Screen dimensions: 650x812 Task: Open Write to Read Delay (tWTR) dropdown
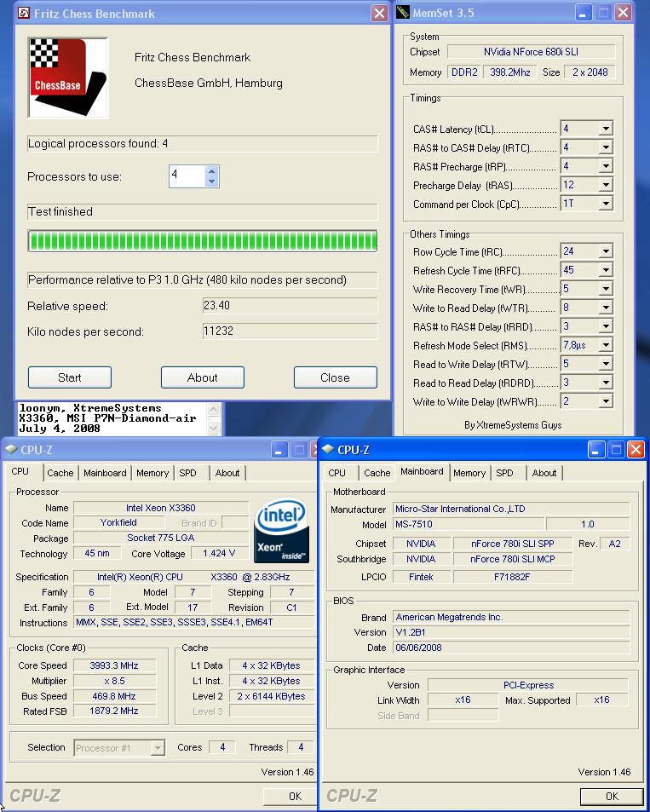[606, 308]
